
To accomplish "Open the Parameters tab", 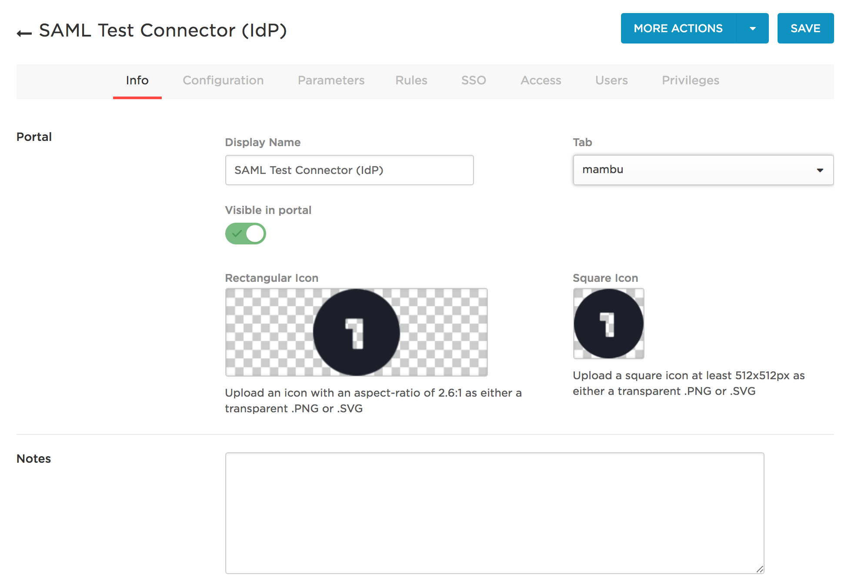I will click(x=331, y=80).
